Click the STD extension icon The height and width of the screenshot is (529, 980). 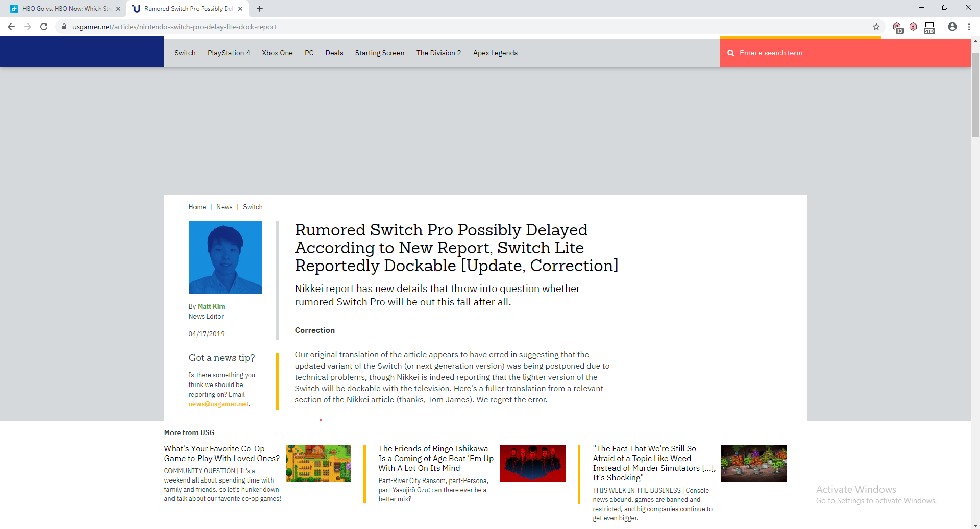[929, 27]
